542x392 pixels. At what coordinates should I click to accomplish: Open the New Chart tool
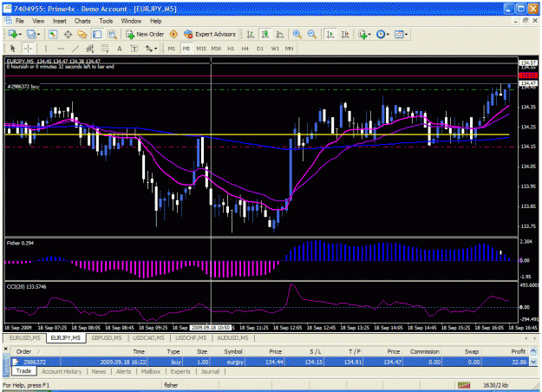tap(13, 34)
